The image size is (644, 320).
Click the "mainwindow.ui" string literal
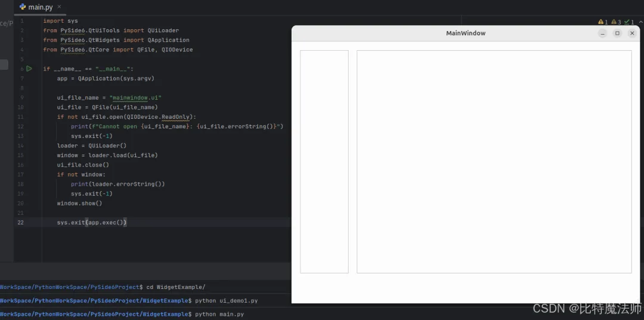(x=135, y=97)
